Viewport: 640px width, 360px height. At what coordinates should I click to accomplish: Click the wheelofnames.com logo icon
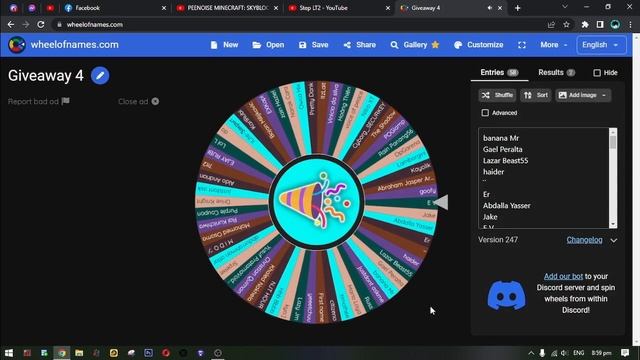(x=17, y=45)
